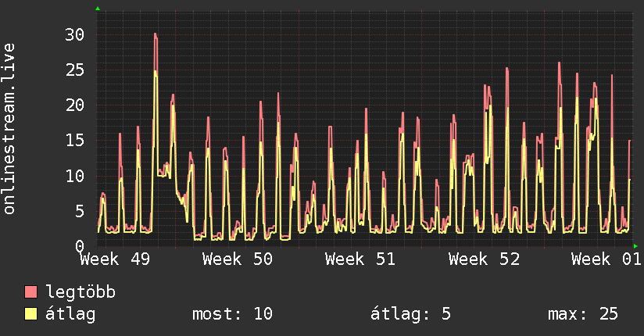Click the Week 49 axis label
This screenshot has width=644, height=336.
(116, 259)
